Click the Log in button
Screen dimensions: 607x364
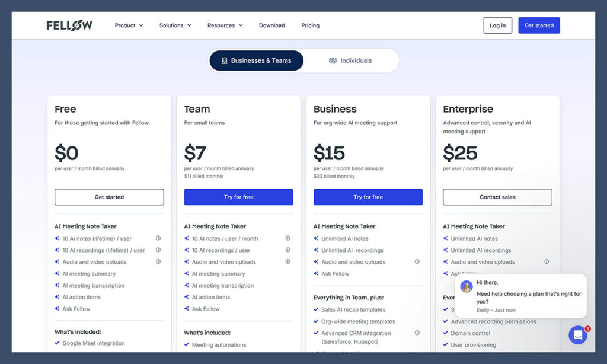point(497,25)
